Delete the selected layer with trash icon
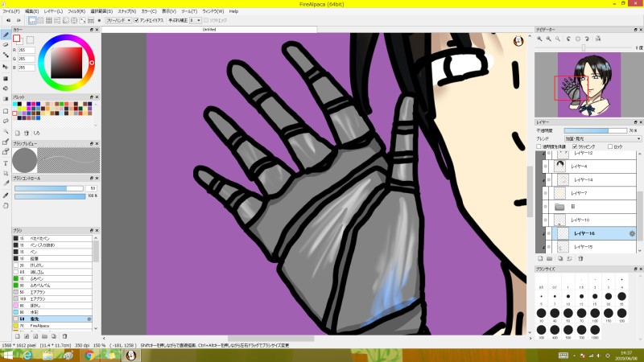Image resolution: width=644 pixels, height=362 pixels. pos(580,258)
